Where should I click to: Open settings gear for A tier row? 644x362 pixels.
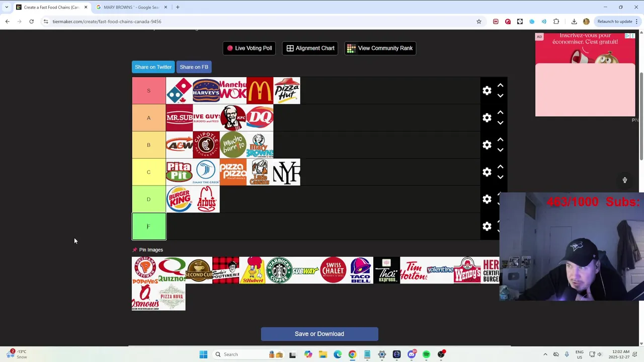(x=487, y=118)
